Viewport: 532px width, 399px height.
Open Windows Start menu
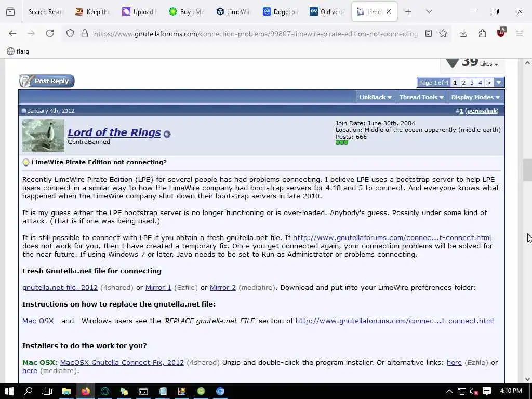9,391
